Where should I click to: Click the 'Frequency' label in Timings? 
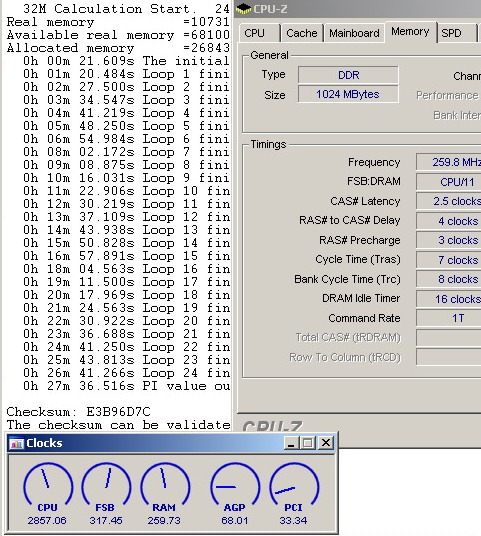(374, 162)
